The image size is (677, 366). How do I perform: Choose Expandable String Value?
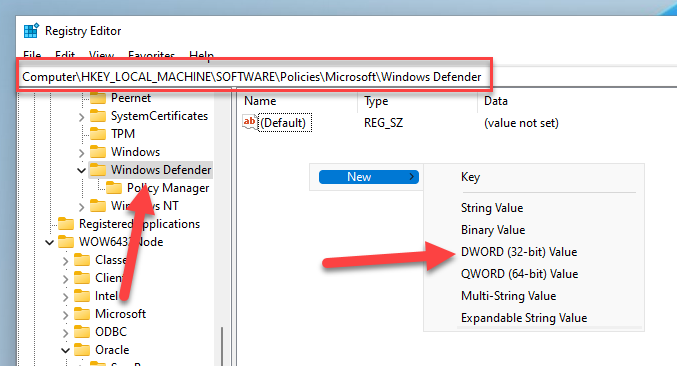(524, 318)
